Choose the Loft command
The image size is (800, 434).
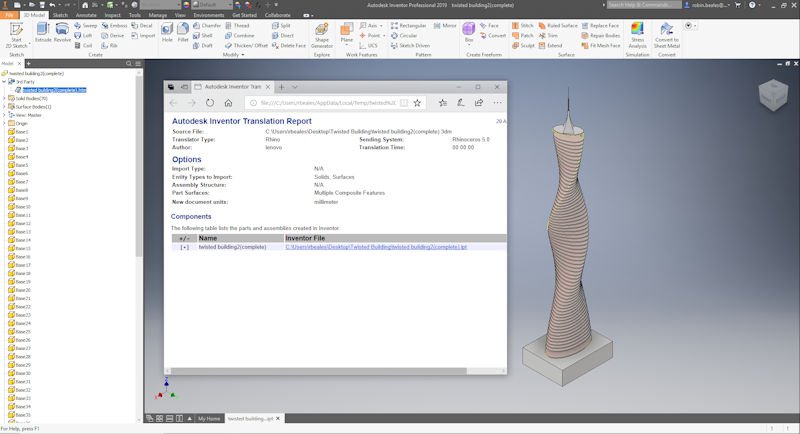pos(83,36)
